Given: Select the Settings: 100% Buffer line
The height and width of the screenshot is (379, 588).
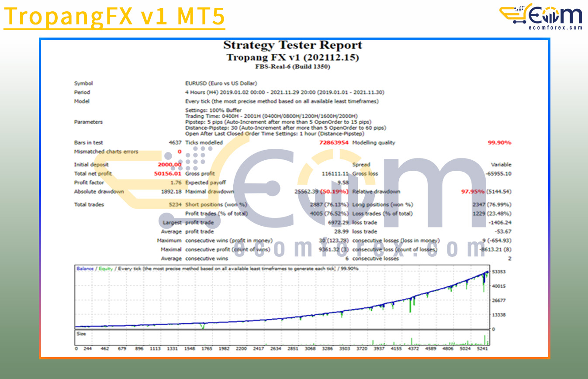Looking at the screenshot, I should 213,110.
